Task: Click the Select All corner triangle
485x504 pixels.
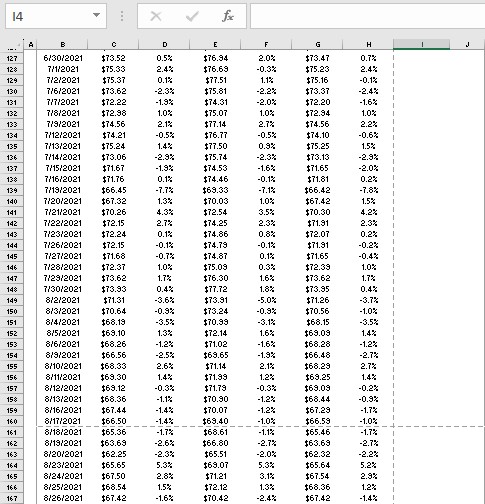Action: pyautogui.click(x=18, y=45)
